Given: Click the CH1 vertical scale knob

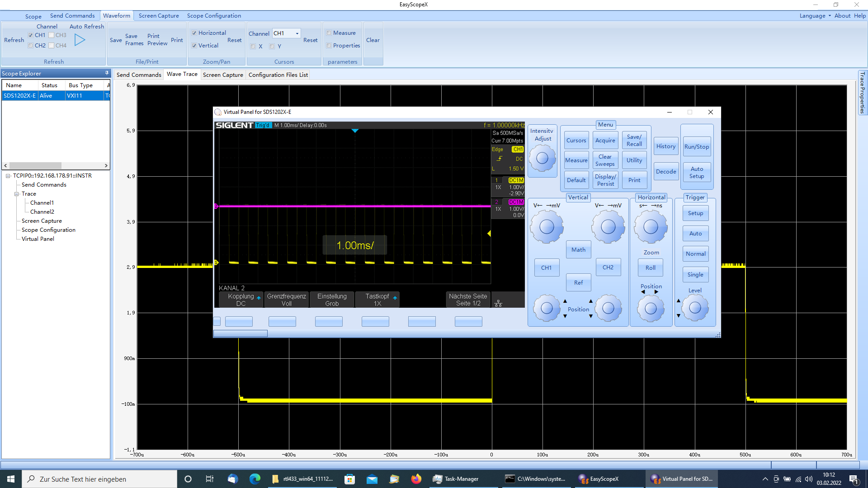Looking at the screenshot, I should [x=547, y=227].
